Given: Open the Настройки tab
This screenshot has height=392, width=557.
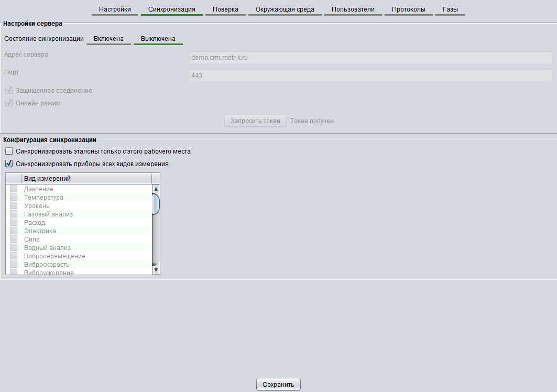Looking at the screenshot, I should click(115, 9).
